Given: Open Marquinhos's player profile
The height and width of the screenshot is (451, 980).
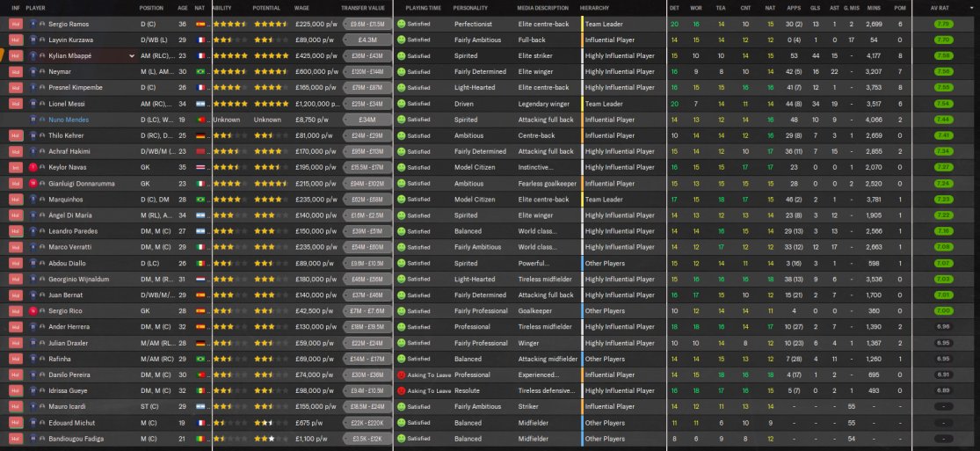Looking at the screenshot, I should click(66, 200).
